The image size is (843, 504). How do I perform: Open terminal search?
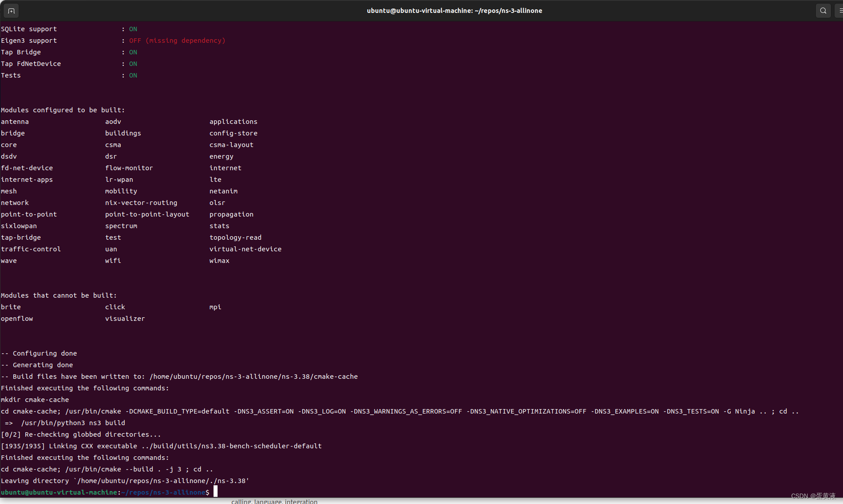[823, 11]
